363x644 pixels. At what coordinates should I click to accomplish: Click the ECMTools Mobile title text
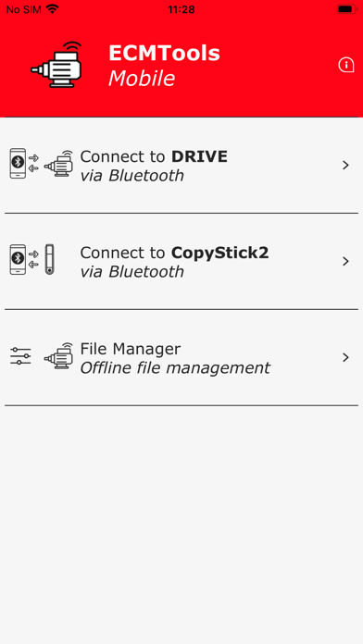click(x=164, y=66)
